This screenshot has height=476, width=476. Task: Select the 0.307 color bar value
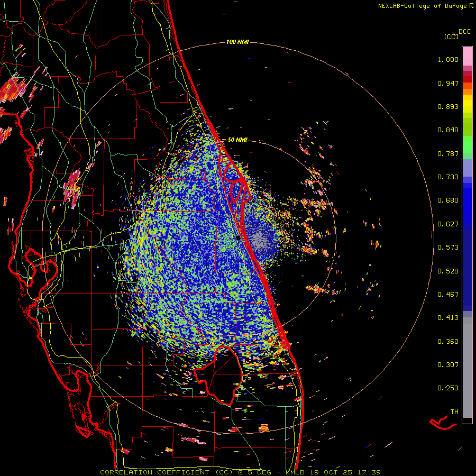pyautogui.click(x=448, y=365)
